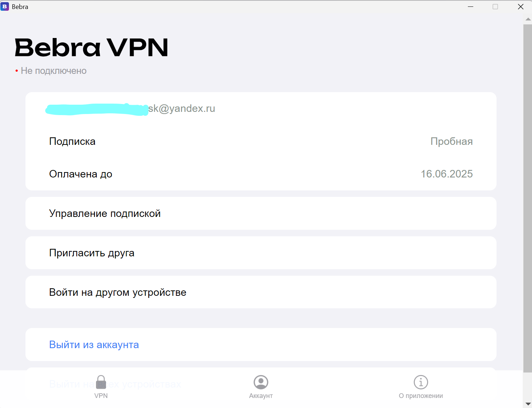Click the red connection status dot
Image resolution: width=532 pixels, height=408 pixels.
pos(16,70)
